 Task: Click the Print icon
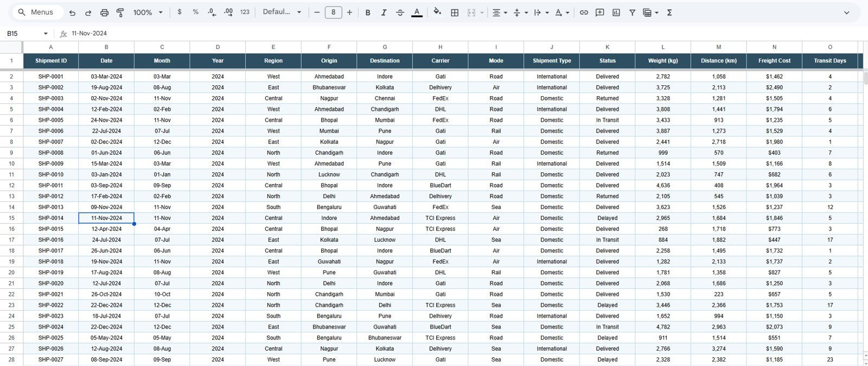pos(104,12)
